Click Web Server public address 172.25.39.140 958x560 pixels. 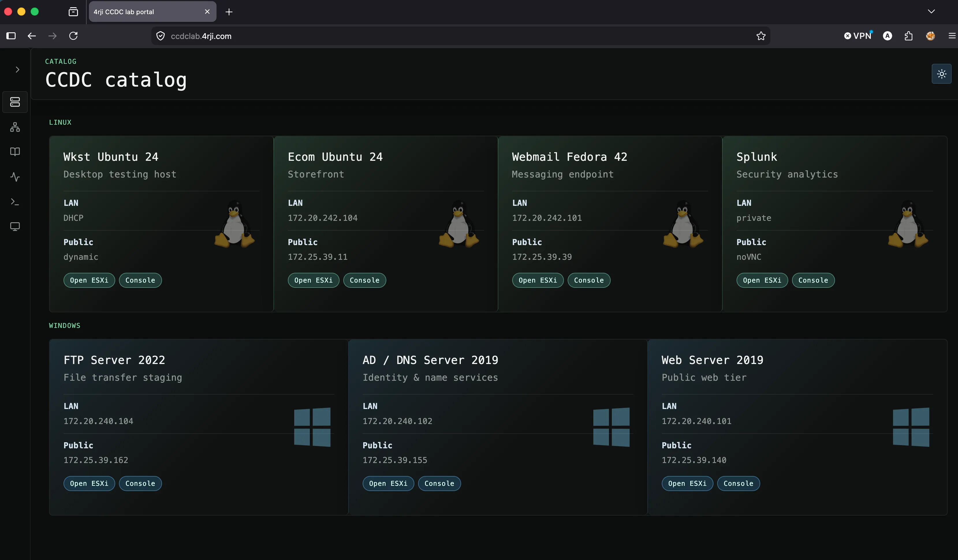(x=694, y=460)
